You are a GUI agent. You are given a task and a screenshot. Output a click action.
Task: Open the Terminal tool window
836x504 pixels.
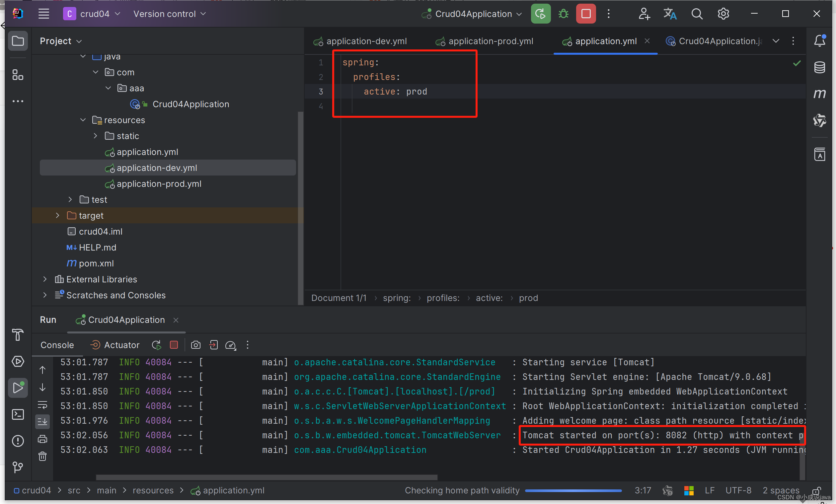click(x=18, y=414)
